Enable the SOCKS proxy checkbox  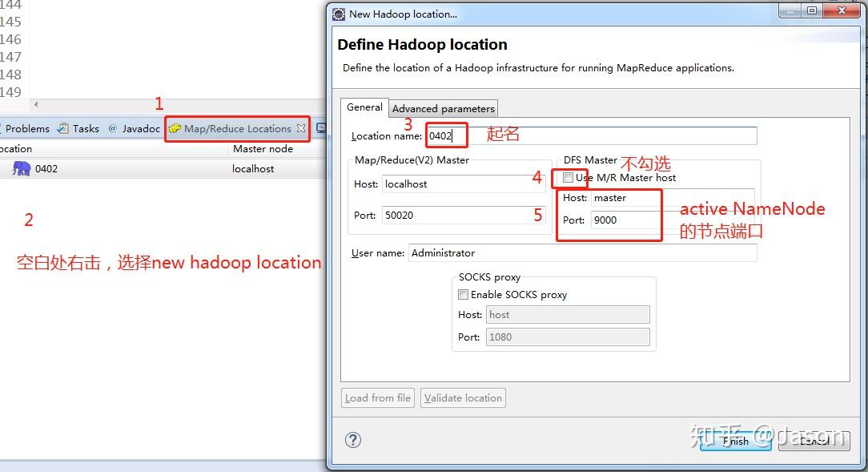coord(463,294)
